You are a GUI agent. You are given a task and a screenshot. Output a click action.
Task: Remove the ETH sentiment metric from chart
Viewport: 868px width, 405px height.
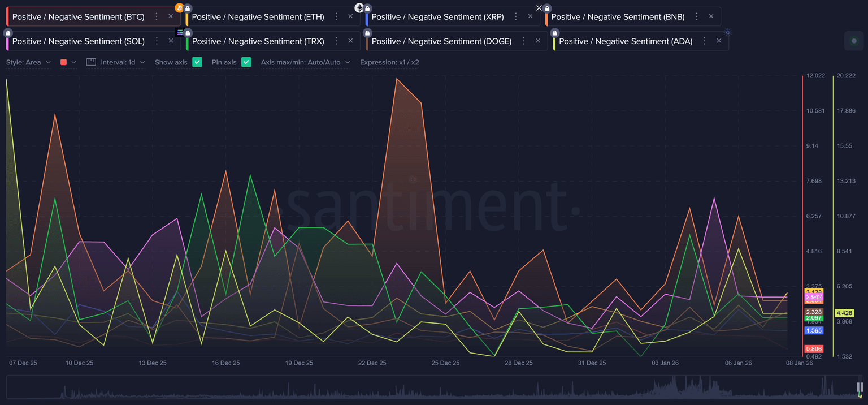(350, 17)
